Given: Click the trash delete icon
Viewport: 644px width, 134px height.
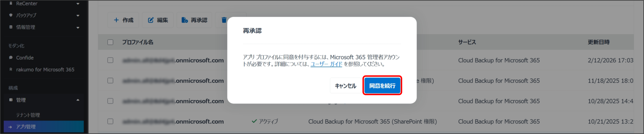Looking at the screenshot, I should pyautogui.click(x=224, y=20).
